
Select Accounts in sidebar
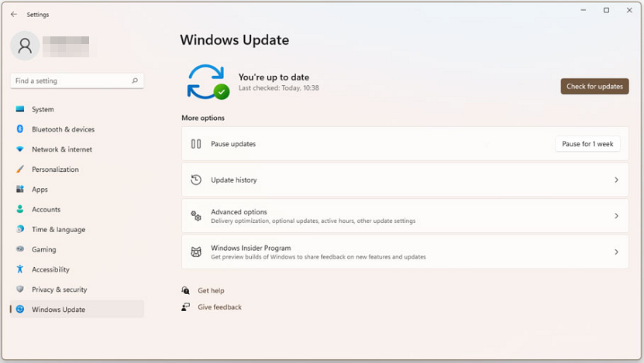coord(77,209)
